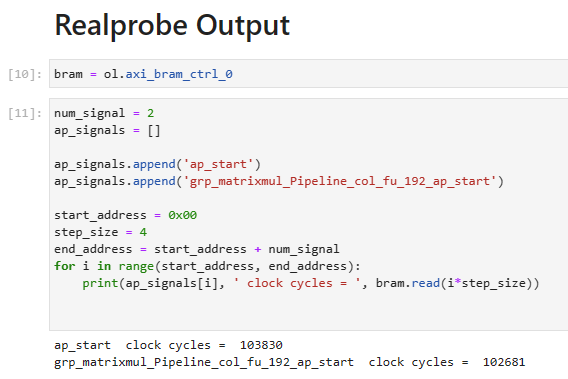The height and width of the screenshot is (379, 568).
Task: Click the [10]: cell prompt
Action: [25, 74]
